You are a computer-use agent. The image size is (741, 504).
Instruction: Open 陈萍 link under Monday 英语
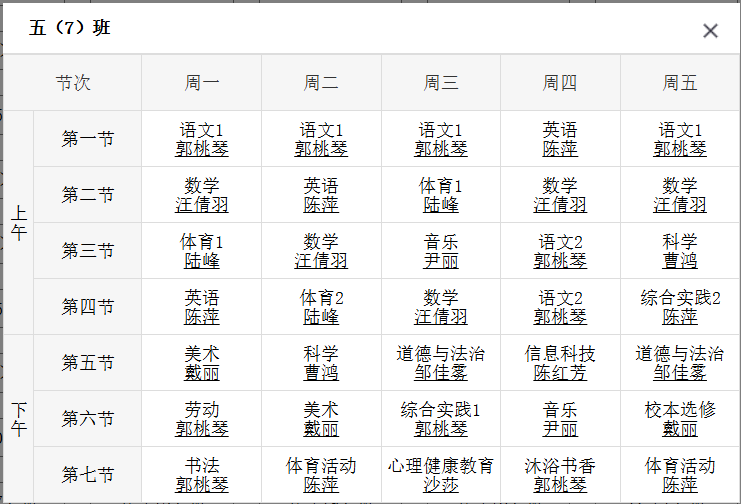pyautogui.click(x=202, y=316)
